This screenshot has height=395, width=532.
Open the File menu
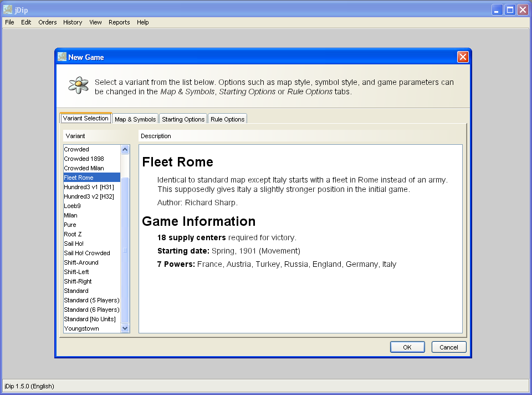point(9,22)
